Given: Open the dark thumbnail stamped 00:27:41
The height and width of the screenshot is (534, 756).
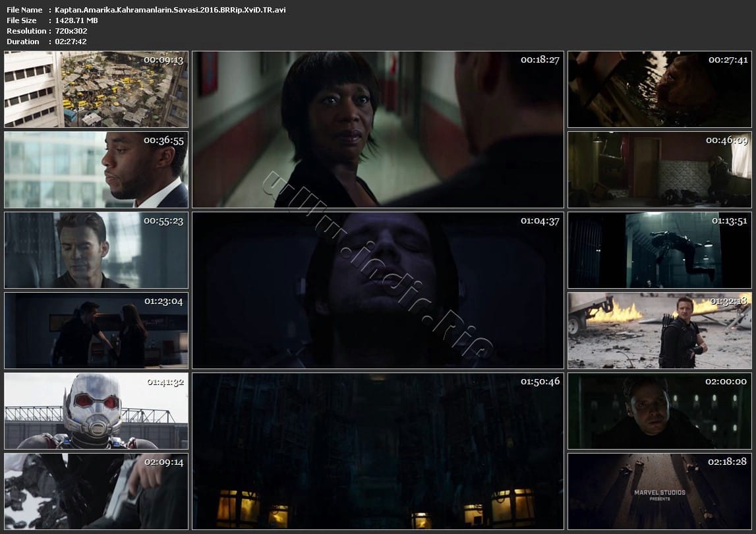Looking at the screenshot, I should click(660, 89).
